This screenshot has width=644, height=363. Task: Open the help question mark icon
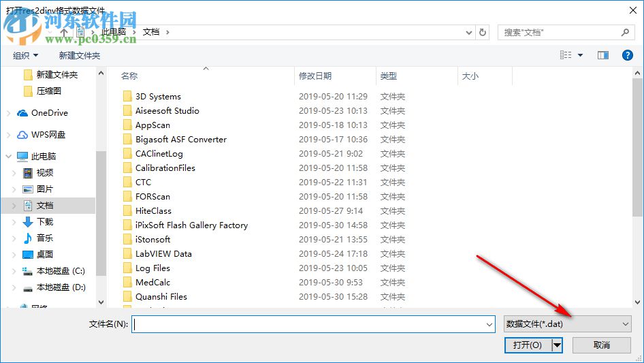point(627,55)
